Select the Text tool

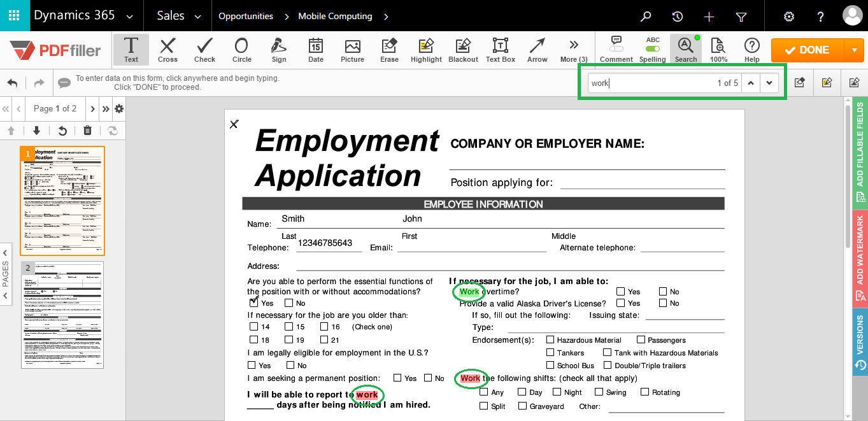pos(131,50)
